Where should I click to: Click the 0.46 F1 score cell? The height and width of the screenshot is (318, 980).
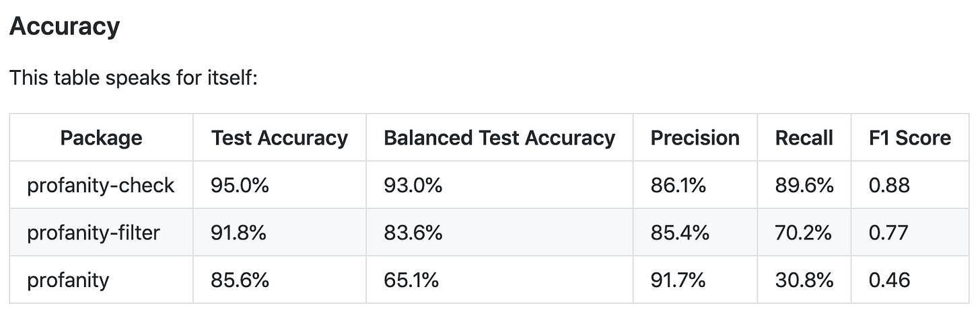[x=889, y=280]
